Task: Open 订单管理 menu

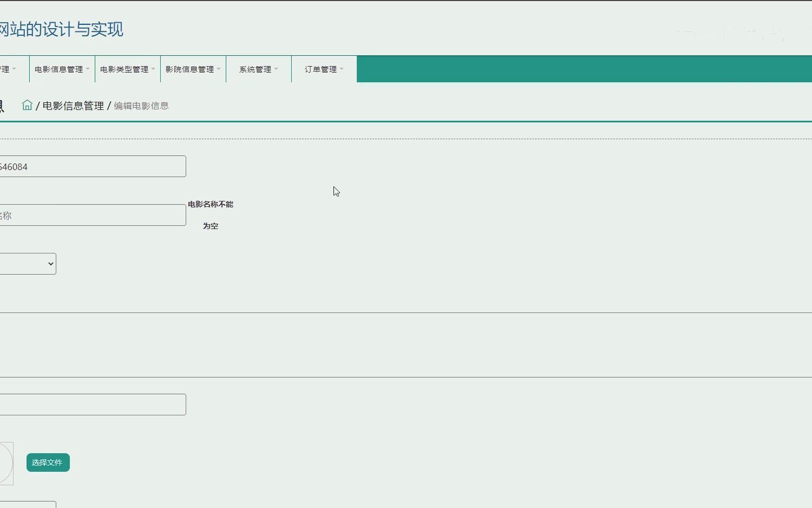Action: pyautogui.click(x=324, y=69)
